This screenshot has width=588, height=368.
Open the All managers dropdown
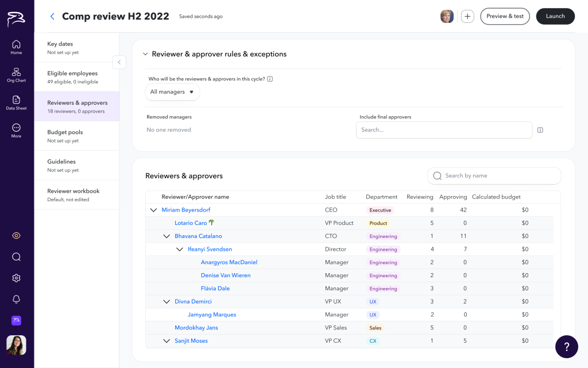tap(172, 92)
